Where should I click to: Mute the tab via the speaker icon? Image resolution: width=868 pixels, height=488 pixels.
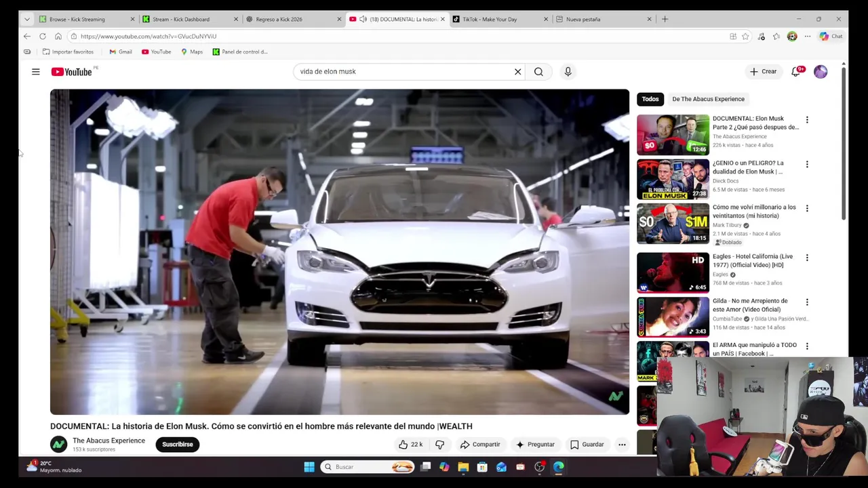tap(363, 20)
